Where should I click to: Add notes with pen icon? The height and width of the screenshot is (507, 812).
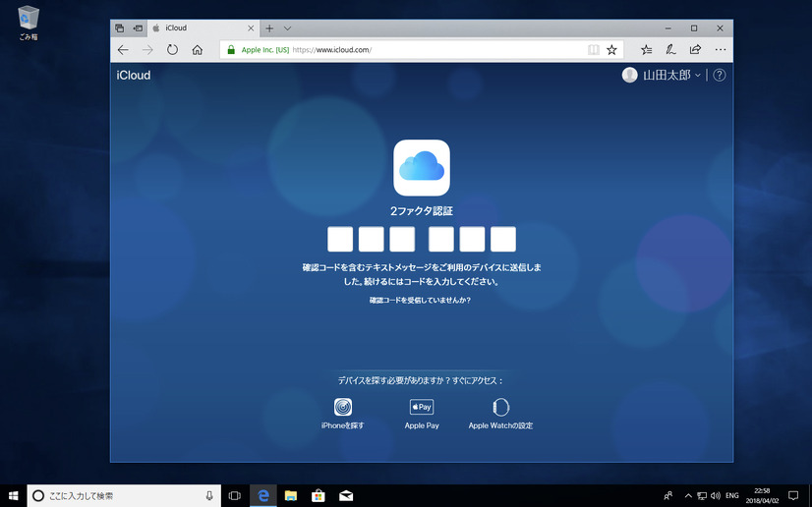click(670, 50)
